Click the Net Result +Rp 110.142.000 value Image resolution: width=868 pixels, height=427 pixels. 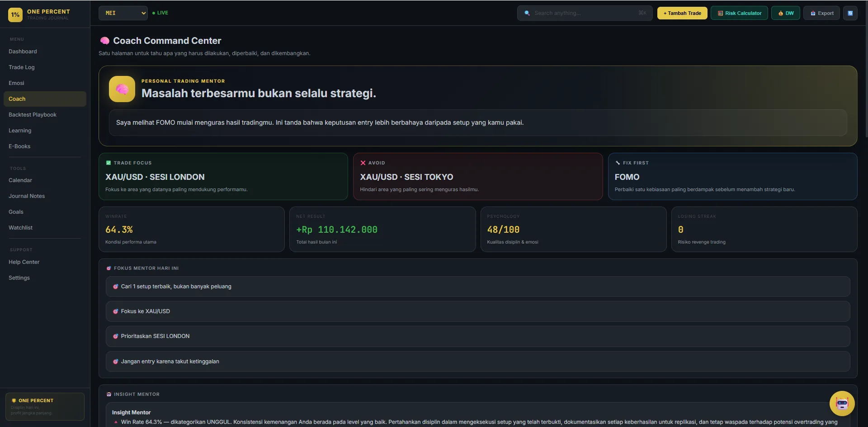337,230
